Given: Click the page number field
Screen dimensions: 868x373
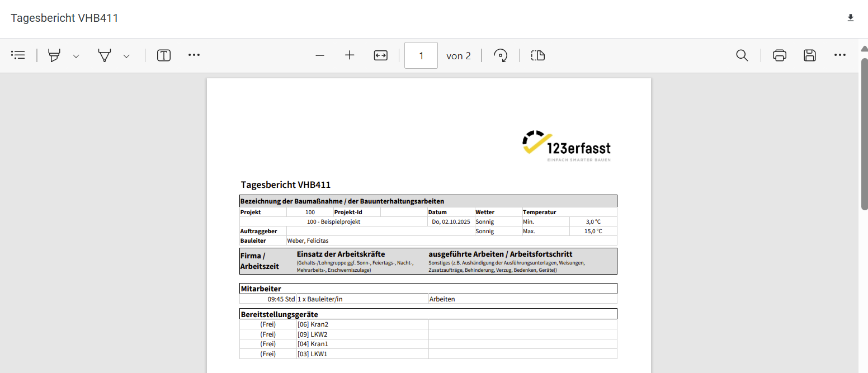Looking at the screenshot, I should click(x=421, y=55).
